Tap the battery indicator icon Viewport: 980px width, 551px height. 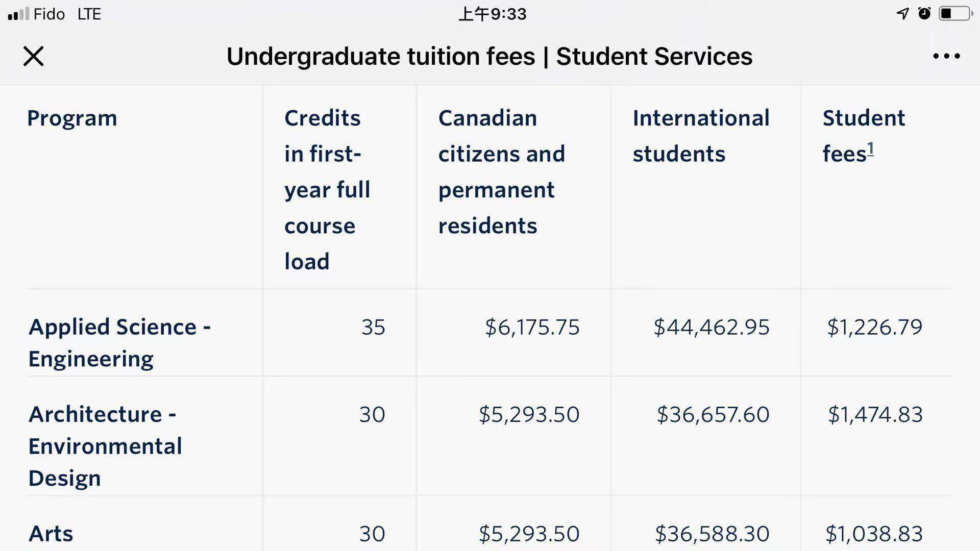click(x=954, y=14)
